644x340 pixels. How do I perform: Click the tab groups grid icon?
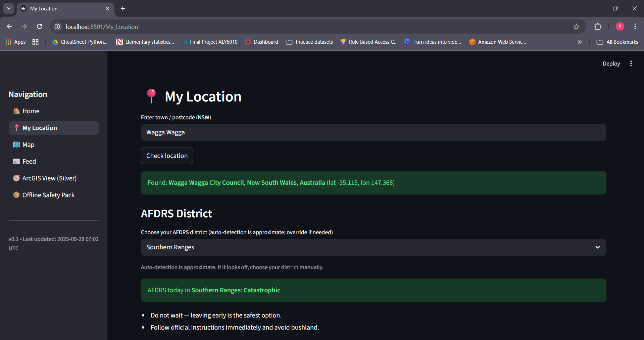pos(35,42)
